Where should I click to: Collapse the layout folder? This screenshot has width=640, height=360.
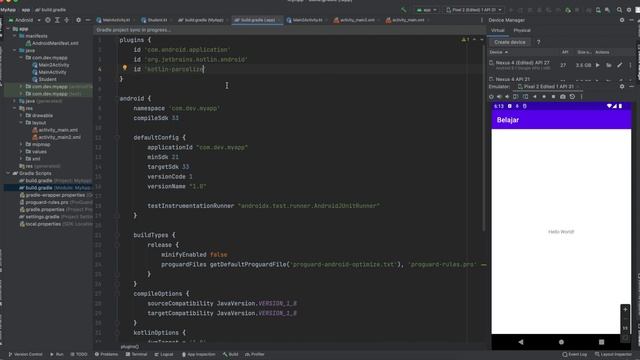(21, 122)
